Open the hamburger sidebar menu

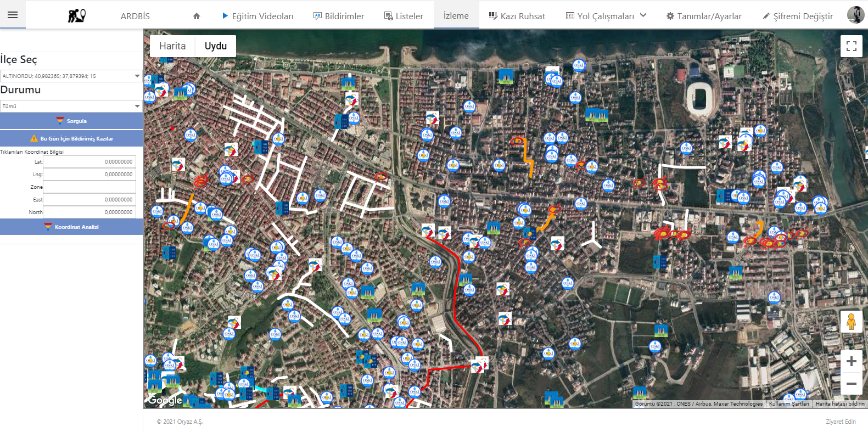pyautogui.click(x=13, y=15)
